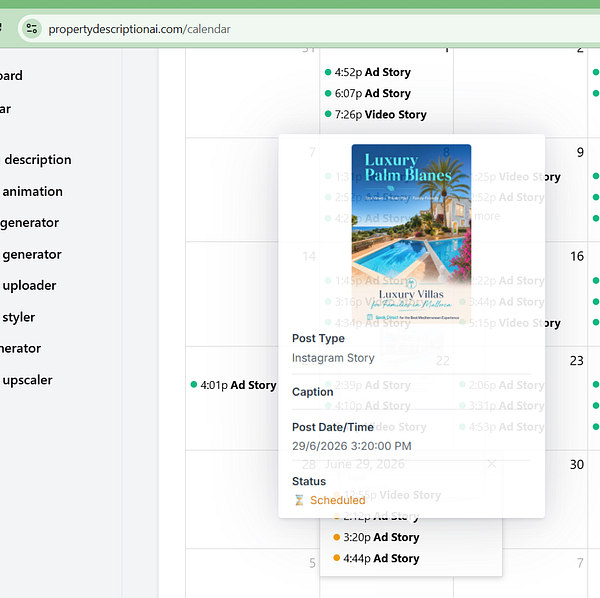Click the green dot beside 7:26p Video Story
Screen dimensions: 600x598
pos(328,114)
